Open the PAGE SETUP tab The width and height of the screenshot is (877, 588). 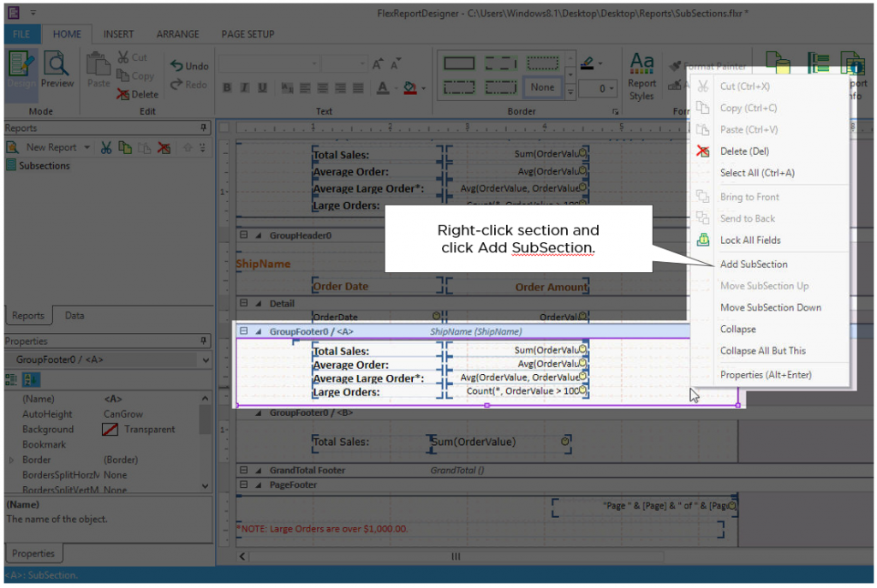(x=248, y=34)
